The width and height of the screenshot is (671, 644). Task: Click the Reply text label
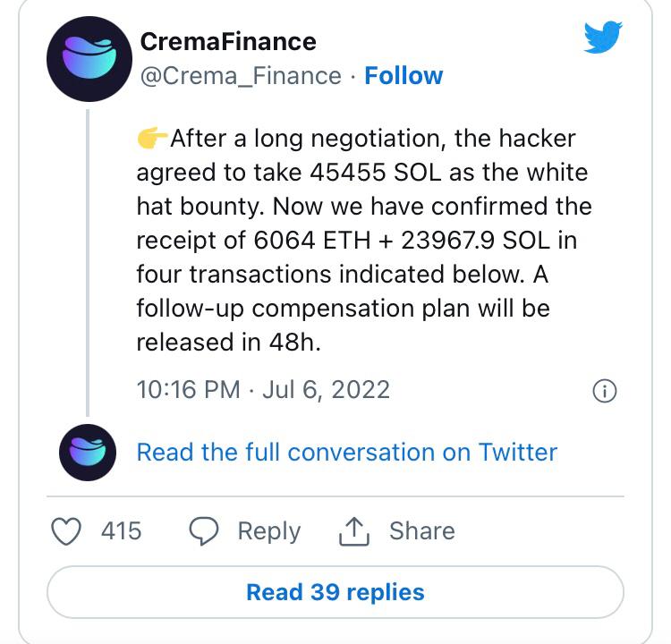click(268, 530)
